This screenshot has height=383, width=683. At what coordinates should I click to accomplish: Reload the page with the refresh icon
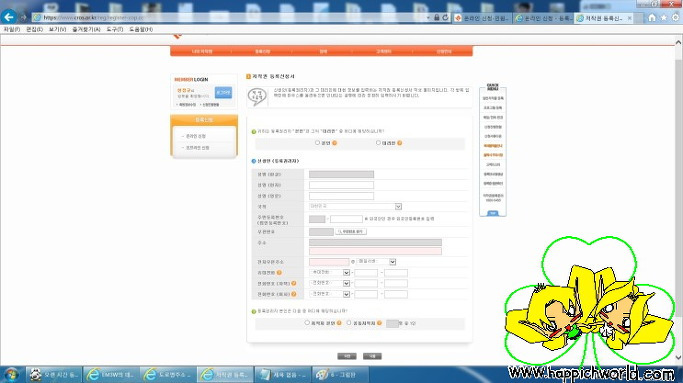pos(445,17)
